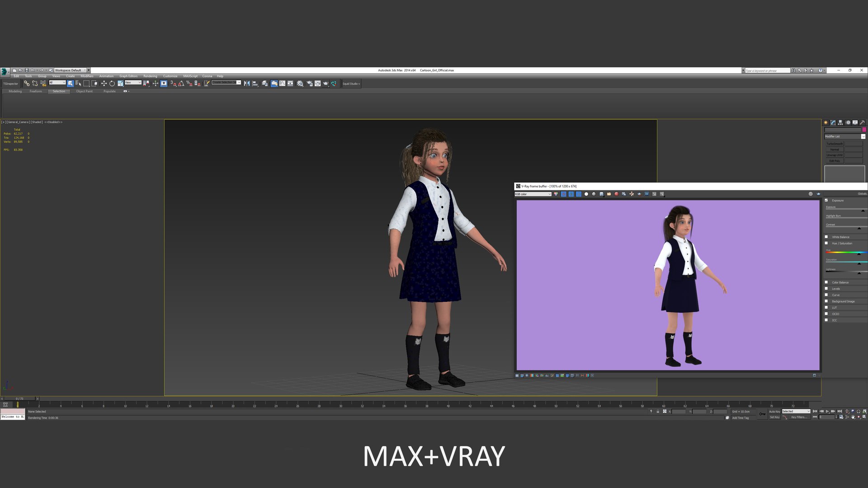Enable the Curve checkbox
Screen dimensions: 868x488
tap(826, 295)
